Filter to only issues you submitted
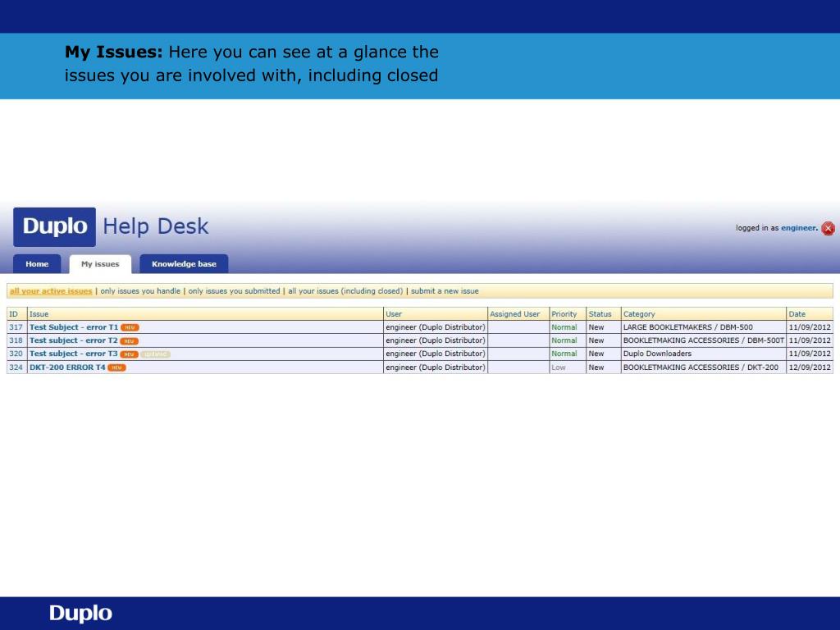Screen dimensions: 840x630 pos(234,291)
